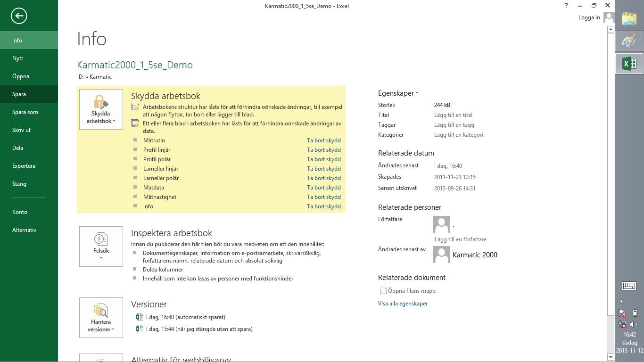This screenshot has height=362, width=644.
Task: Click Logga in sign-in link
Action: [589, 17]
